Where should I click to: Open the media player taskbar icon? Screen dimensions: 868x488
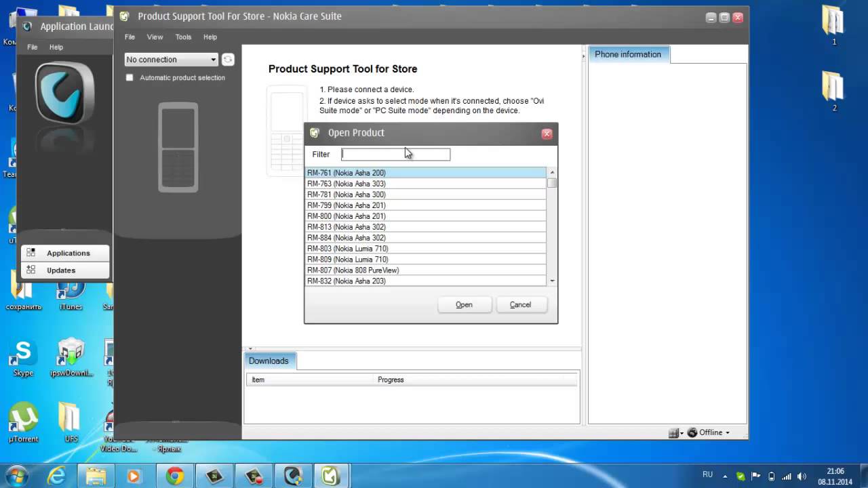click(135, 476)
